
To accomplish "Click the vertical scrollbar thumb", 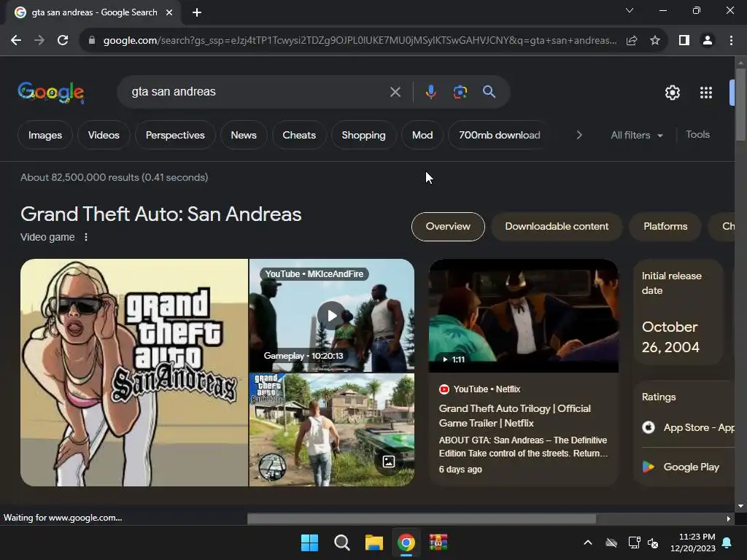I will point(740,105).
